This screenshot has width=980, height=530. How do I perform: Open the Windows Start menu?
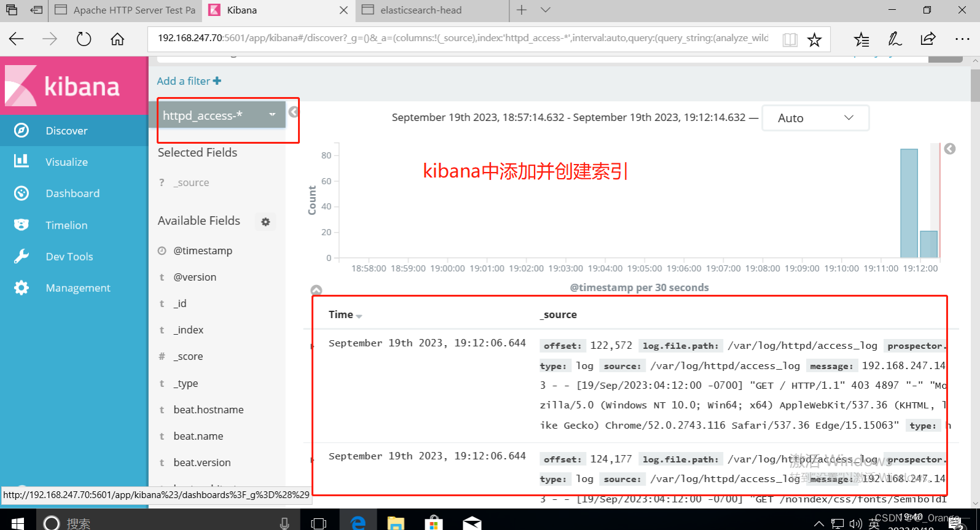point(17,523)
